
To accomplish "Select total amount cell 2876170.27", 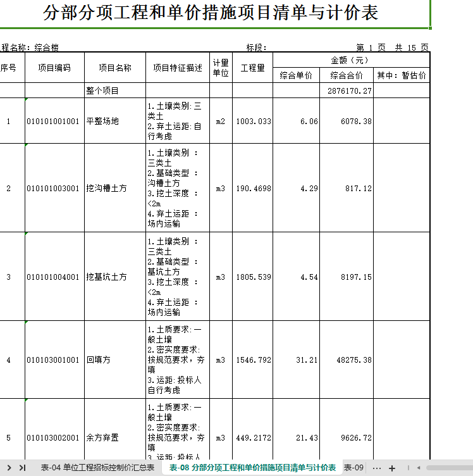I will click(x=347, y=91).
